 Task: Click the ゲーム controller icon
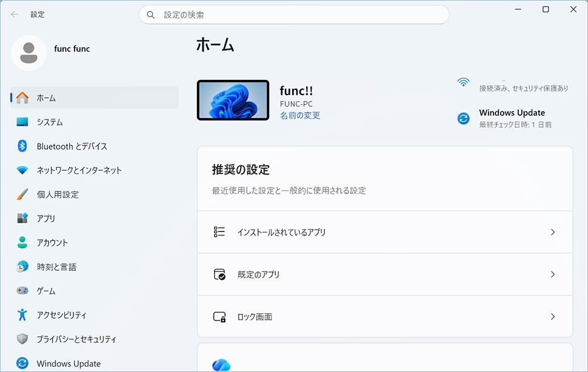[x=22, y=291]
